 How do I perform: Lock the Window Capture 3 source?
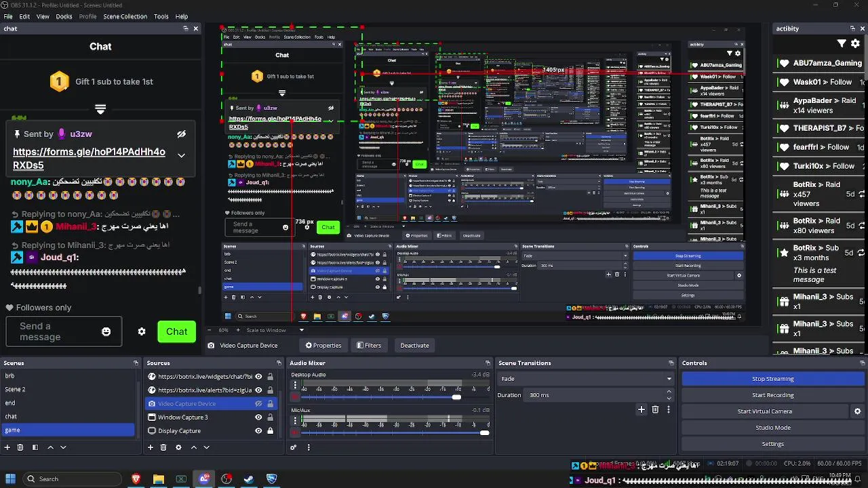(270, 418)
